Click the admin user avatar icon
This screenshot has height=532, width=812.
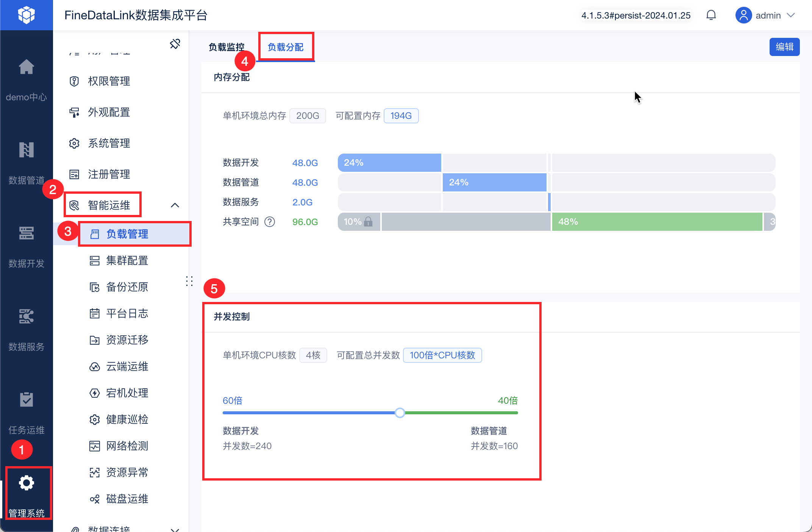point(743,15)
